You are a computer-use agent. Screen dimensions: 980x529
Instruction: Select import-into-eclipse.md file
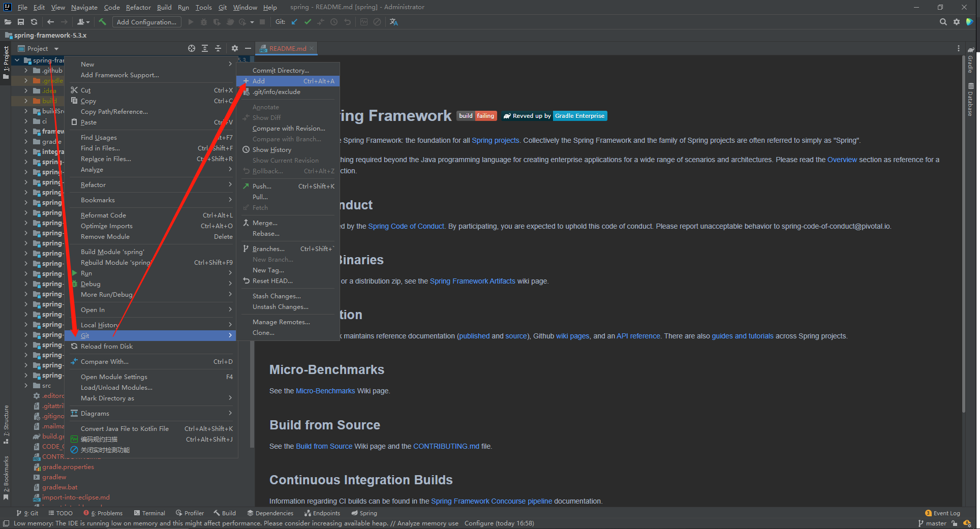point(76,497)
